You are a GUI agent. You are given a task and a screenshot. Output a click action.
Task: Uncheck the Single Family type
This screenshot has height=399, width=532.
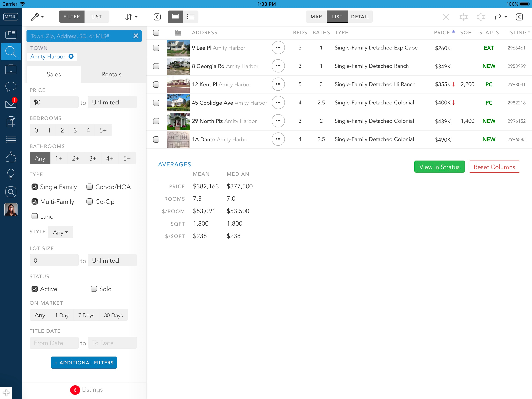click(35, 187)
